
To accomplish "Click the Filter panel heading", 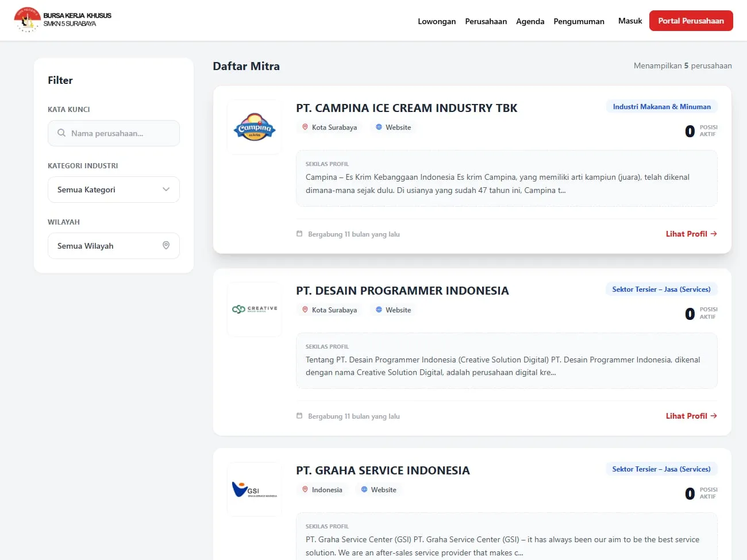I will tap(60, 80).
